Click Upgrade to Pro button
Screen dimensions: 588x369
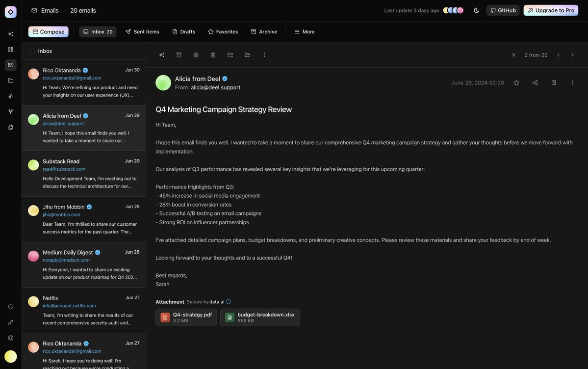551,10
